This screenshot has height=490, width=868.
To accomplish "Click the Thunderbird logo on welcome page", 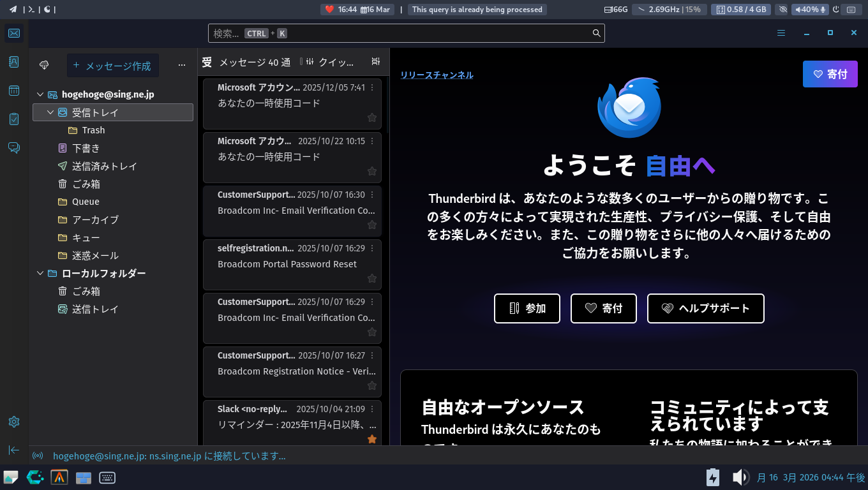I will pos(629,107).
